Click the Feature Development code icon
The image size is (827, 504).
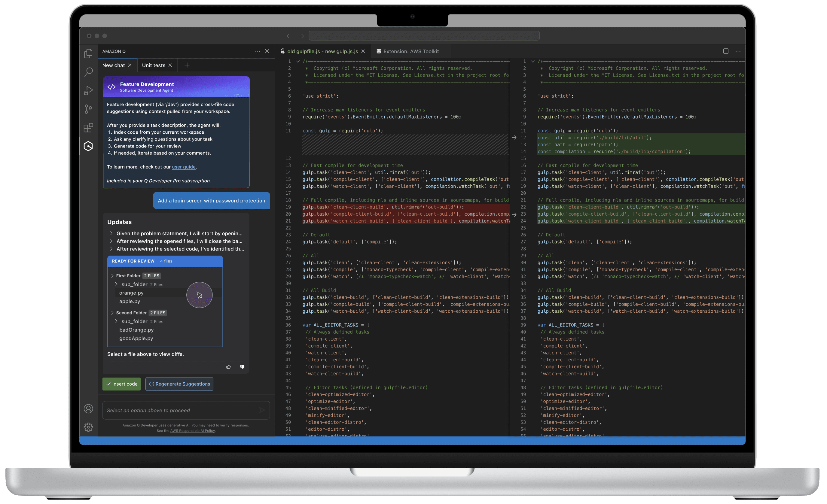point(111,87)
